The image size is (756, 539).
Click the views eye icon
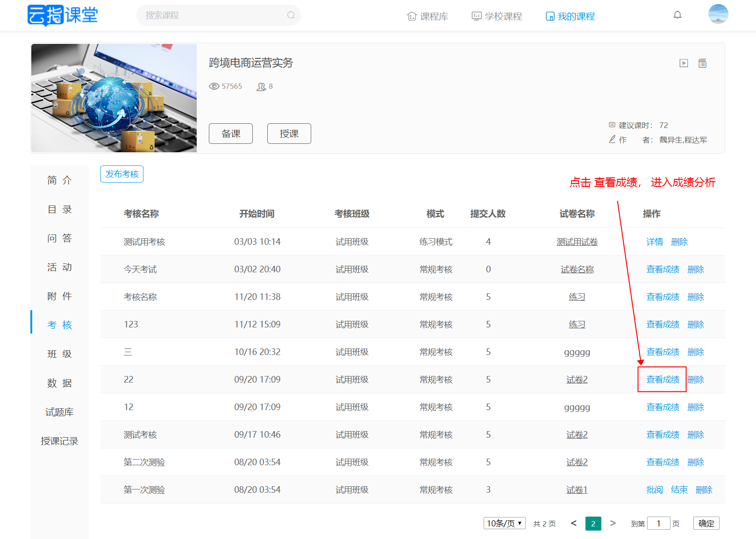coord(214,86)
